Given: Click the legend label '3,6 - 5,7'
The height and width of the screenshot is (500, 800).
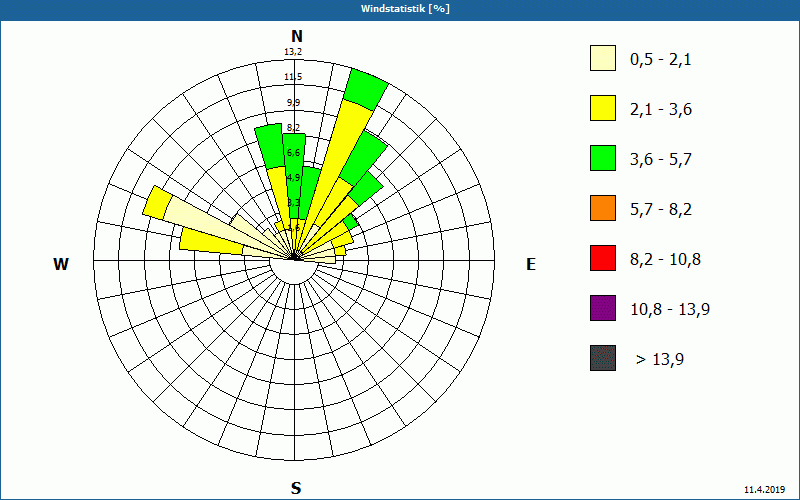Looking at the screenshot, I should pyautogui.click(x=661, y=160).
